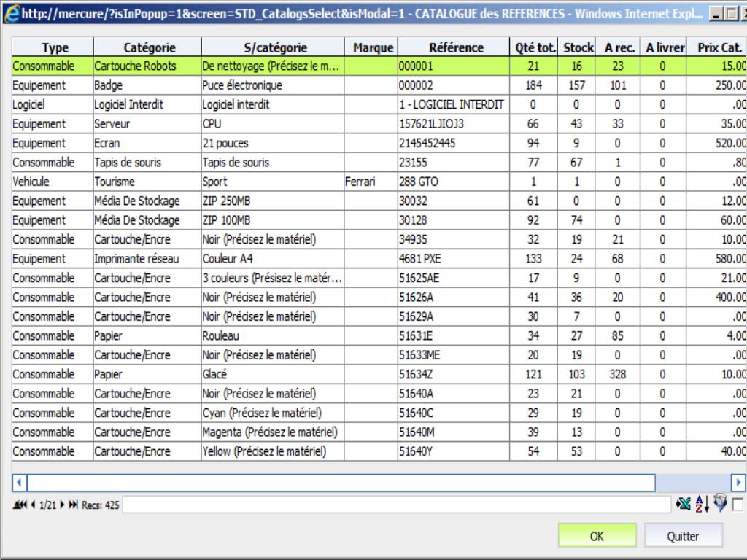Select the Magenta (Précisez le matériel) cell
This screenshot has width=747, height=560.
[x=273, y=432]
